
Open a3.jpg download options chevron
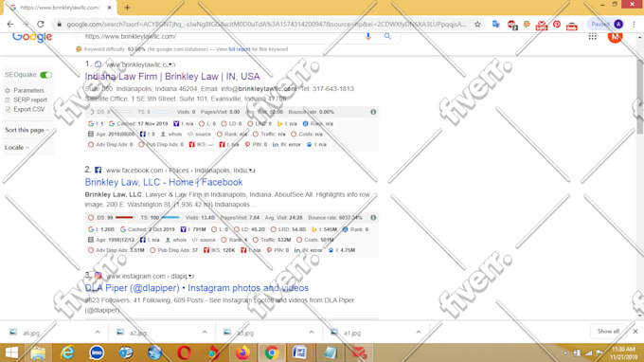pos(312,332)
